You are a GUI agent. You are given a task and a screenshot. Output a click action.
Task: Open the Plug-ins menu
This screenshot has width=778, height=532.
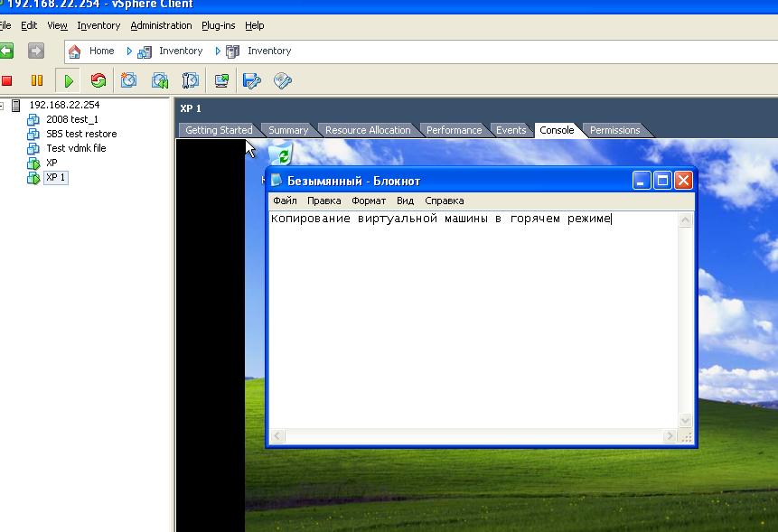(219, 25)
